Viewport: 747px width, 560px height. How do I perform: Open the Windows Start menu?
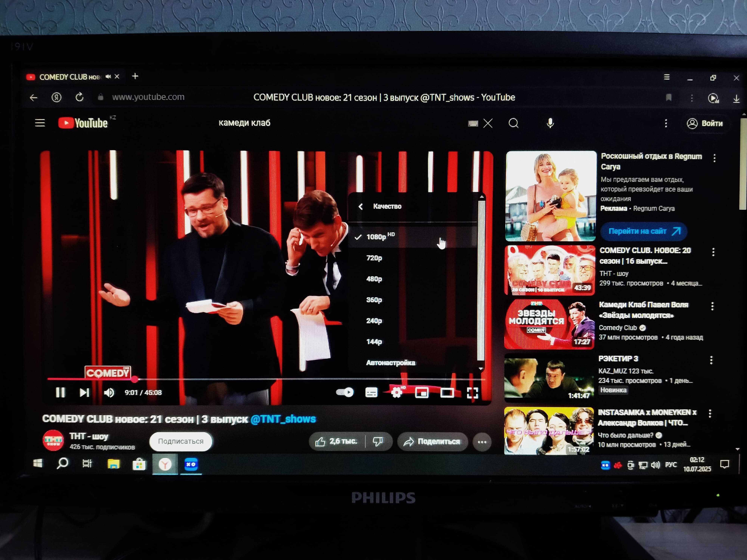click(38, 463)
